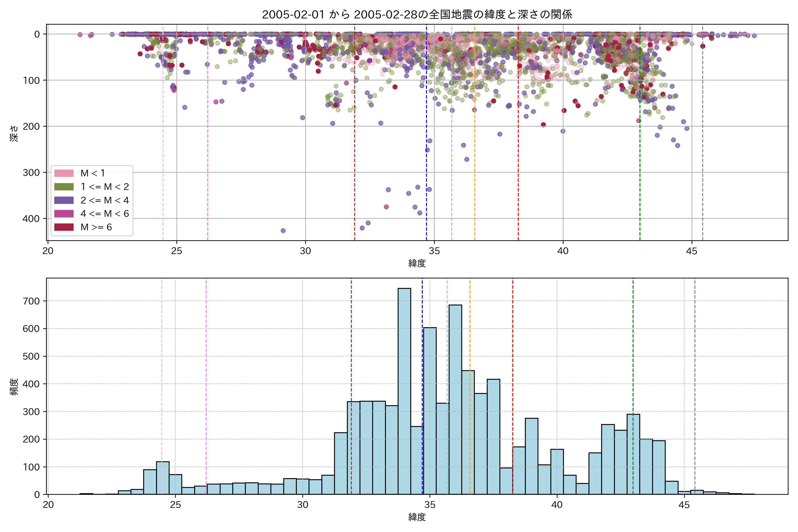Click the purple 2 <= M < 4 legend swatch

(x=64, y=200)
